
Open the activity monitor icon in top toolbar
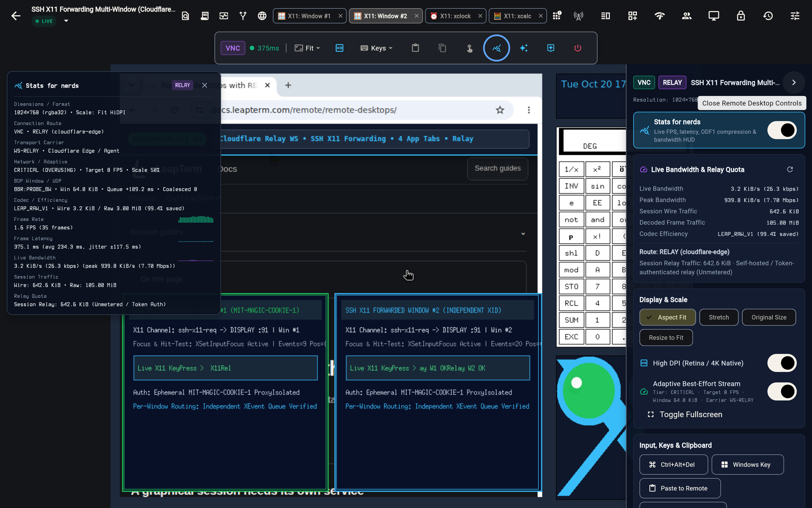(224, 16)
